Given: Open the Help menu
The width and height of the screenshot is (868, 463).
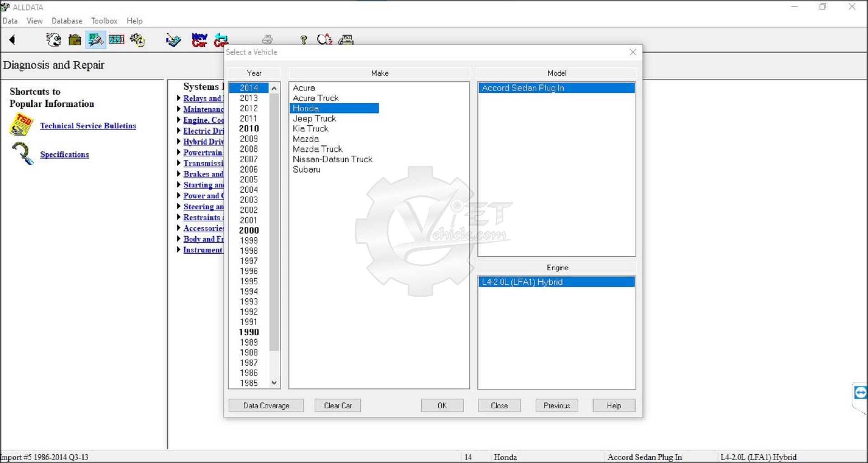Looking at the screenshot, I should tap(134, 21).
